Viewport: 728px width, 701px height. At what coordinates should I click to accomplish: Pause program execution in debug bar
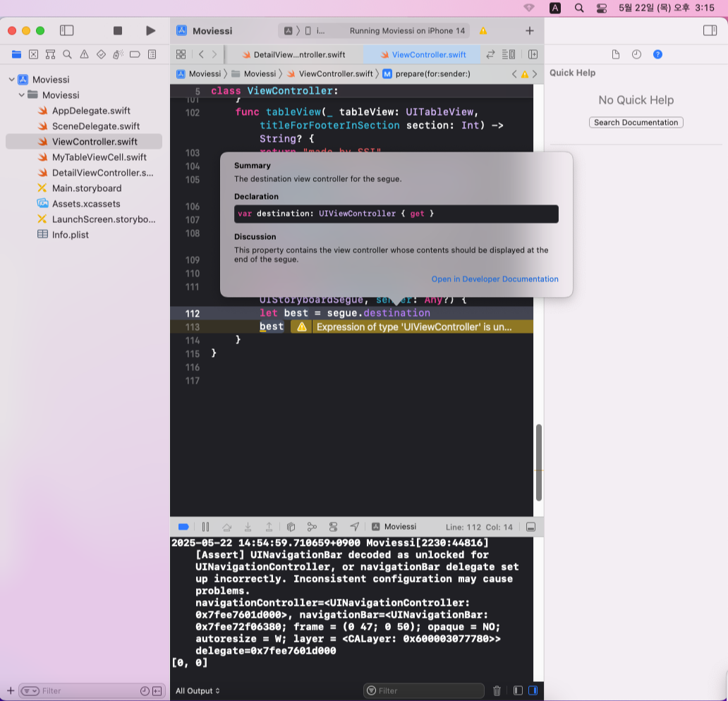206,527
